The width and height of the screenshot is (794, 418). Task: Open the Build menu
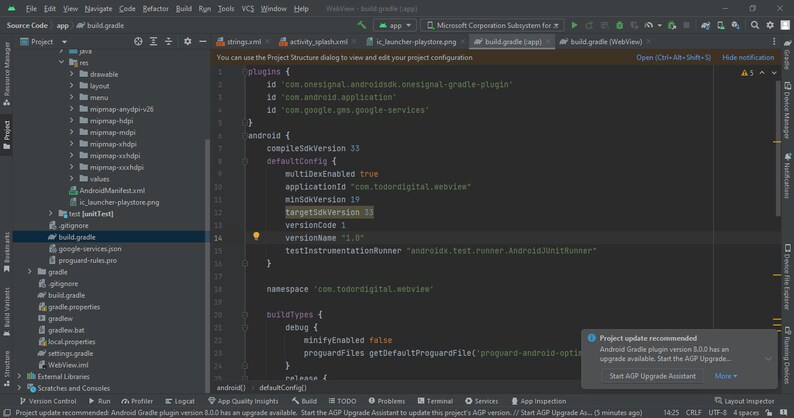[x=183, y=9]
